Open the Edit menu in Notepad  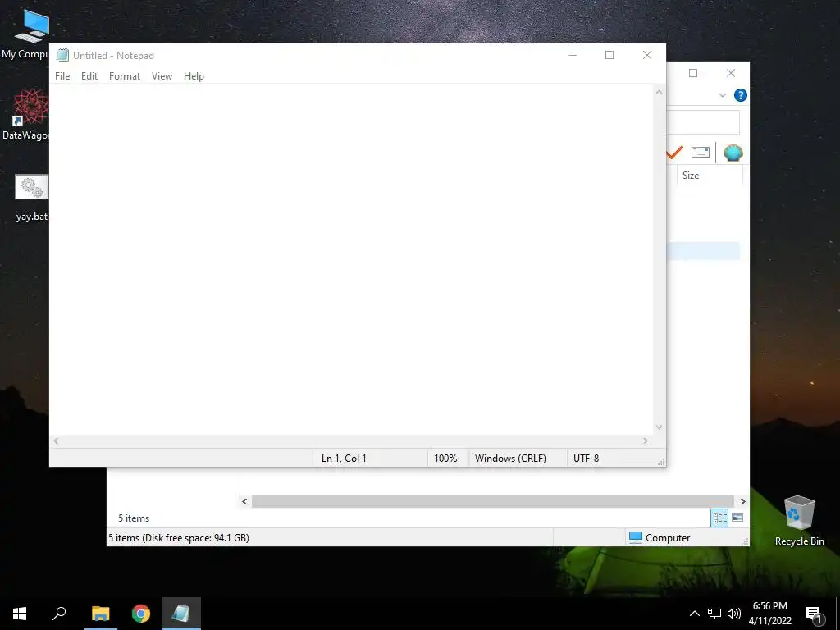(x=89, y=76)
